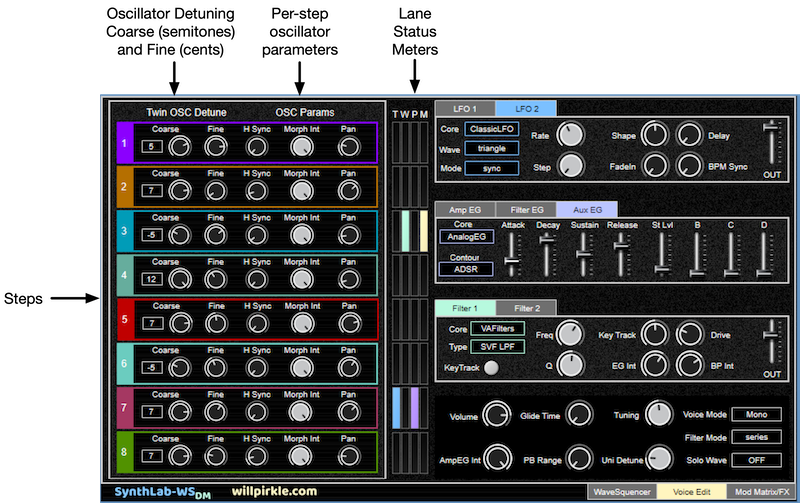This screenshot has width=800, height=503.
Task: Open the LFO Core ClassicLFO dropdown
Action: point(492,129)
